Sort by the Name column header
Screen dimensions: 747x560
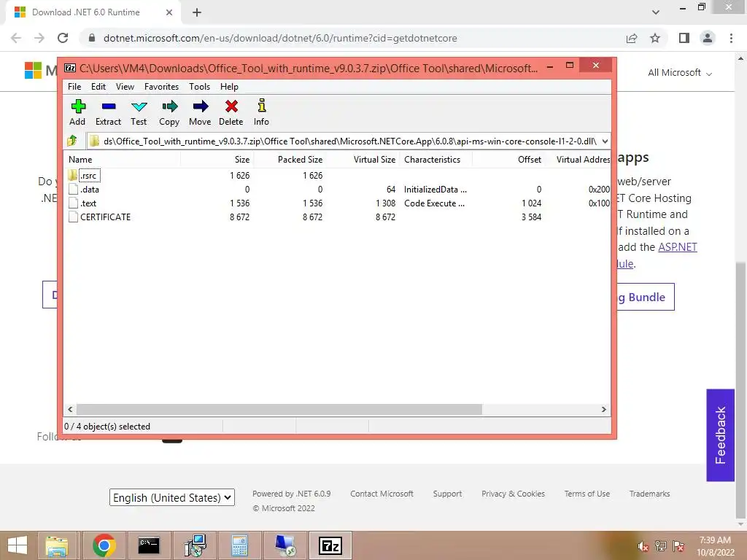[x=122, y=160]
